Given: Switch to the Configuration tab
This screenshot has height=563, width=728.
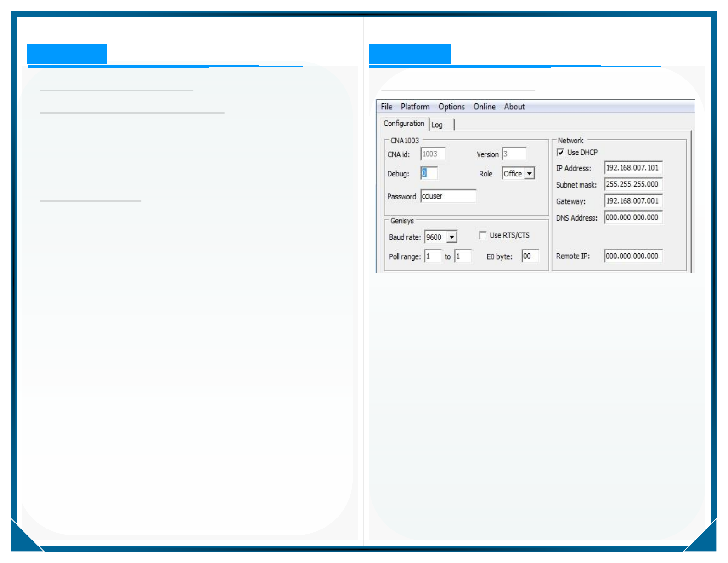Looking at the screenshot, I should (404, 124).
